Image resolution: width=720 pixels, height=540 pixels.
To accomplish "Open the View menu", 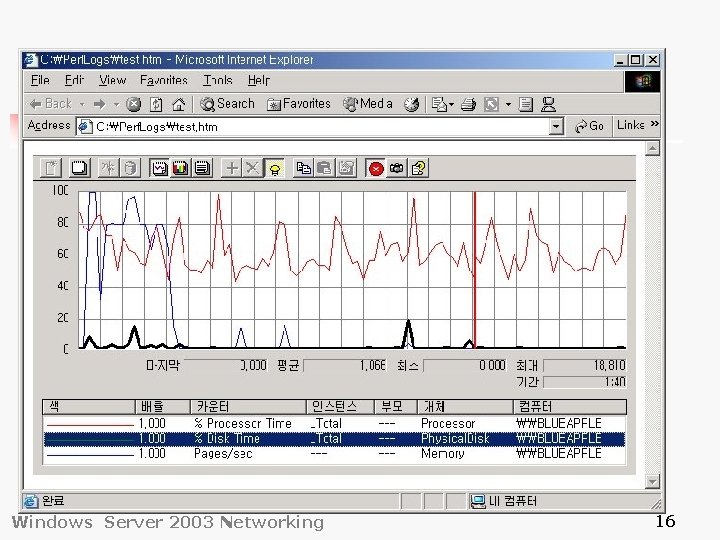I will [x=112, y=80].
